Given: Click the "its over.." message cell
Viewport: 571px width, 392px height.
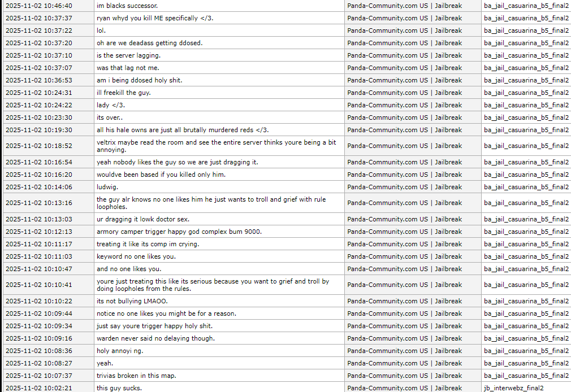Looking at the screenshot, I should [110, 117].
